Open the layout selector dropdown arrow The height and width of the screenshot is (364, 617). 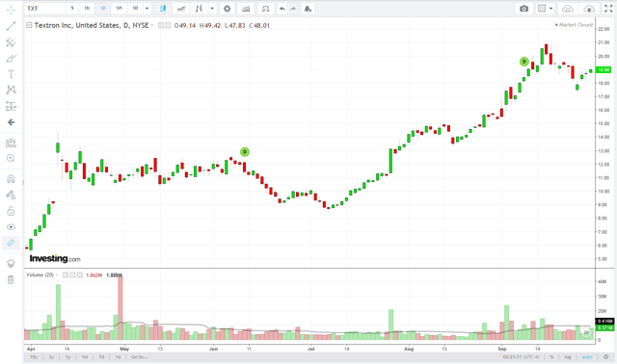pyautogui.click(x=550, y=9)
